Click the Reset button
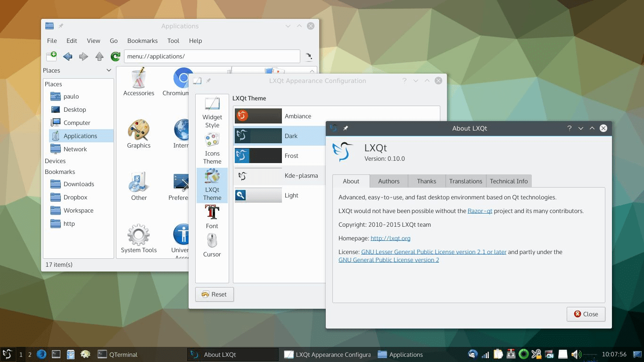The height and width of the screenshot is (362, 644). (x=215, y=294)
